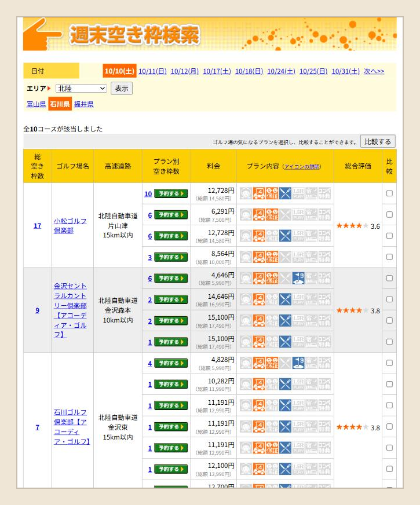Click 予約する for the 12,100円 plan
Viewport: 420px width, 505px height.
point(171,469)
